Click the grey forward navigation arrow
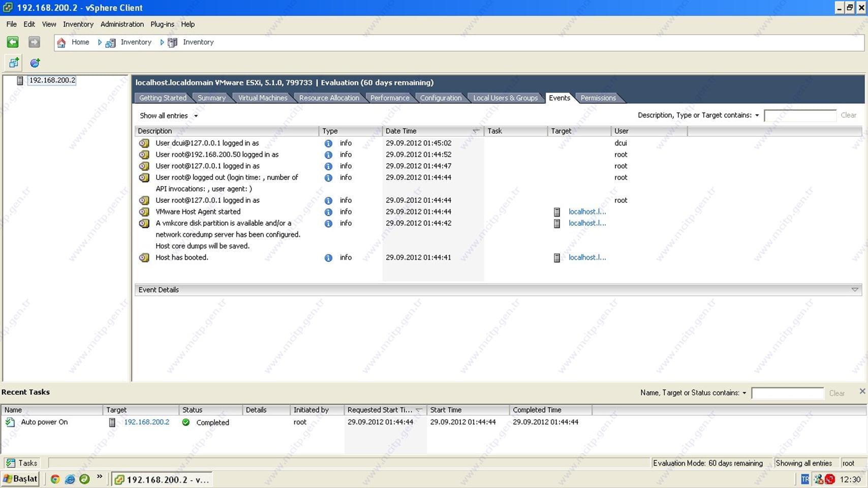 34,42
